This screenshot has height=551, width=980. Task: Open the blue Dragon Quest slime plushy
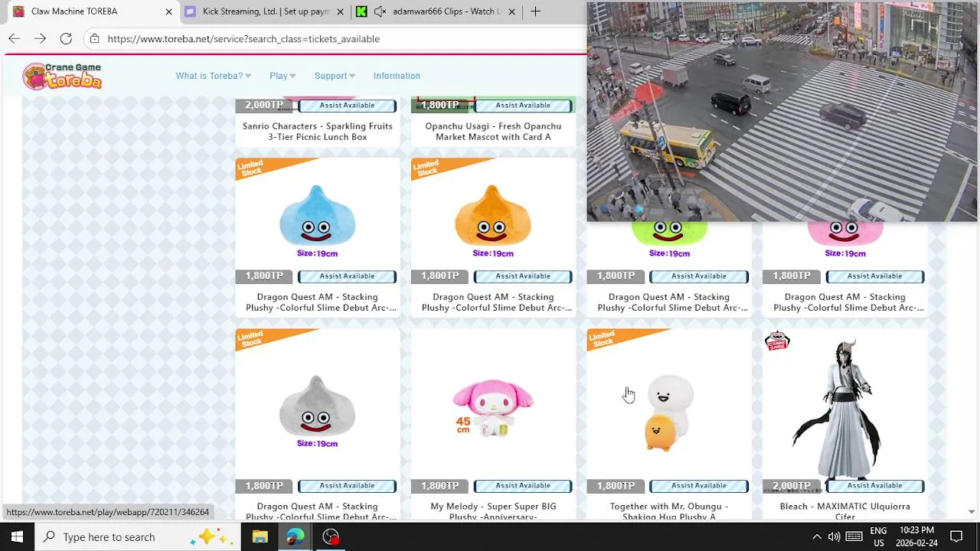[317, 214]
